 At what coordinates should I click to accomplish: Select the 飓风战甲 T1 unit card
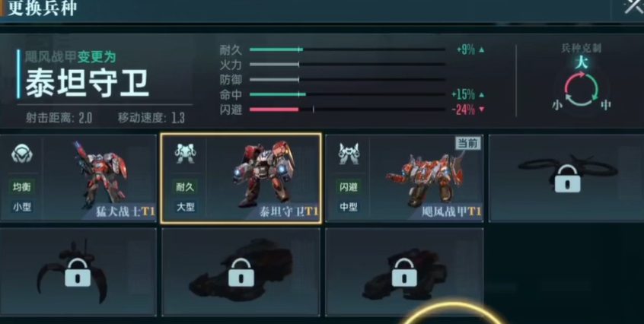point(404,178)
